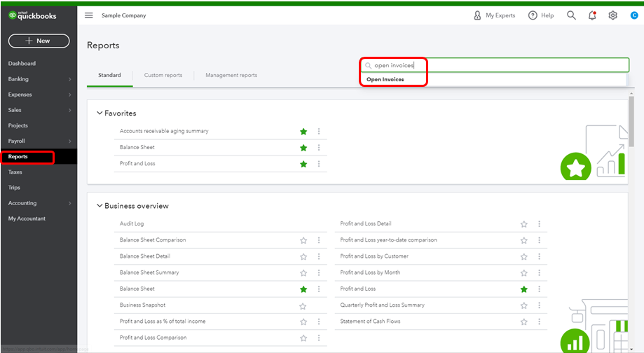Open more options for Profit and Loss Detail
644x353 pixels.
(x=540, y=223)
